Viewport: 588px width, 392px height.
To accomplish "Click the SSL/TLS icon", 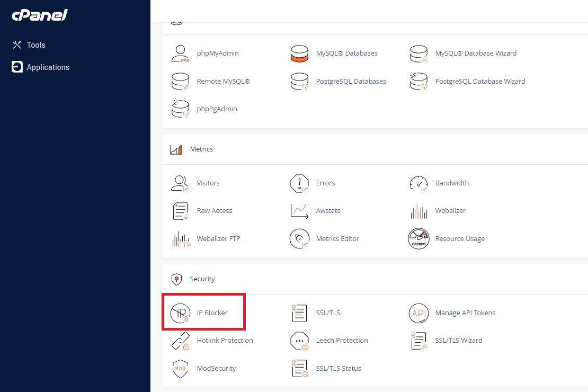I will coord(299,313).
